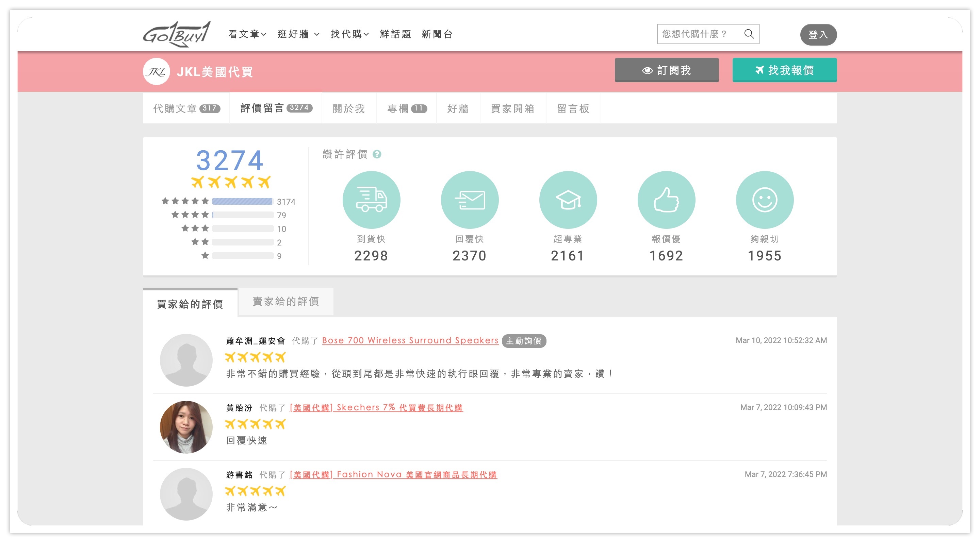This screenshot has height=543, width=980.
Task: Switch to the 關於我 tab
Action: point(348,108)
